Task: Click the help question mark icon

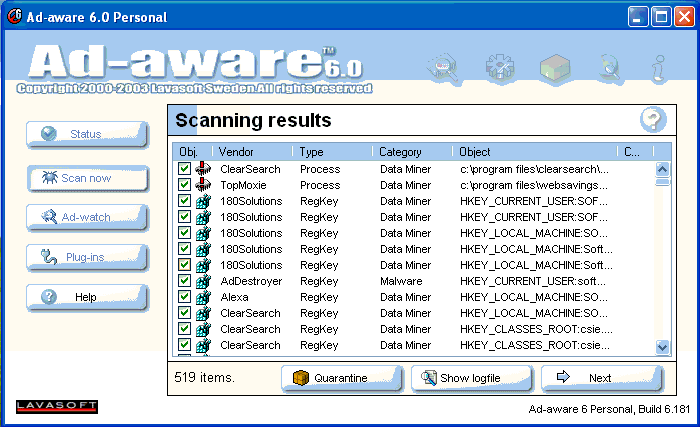Action: pyautogui.click(x=653, y=120)
